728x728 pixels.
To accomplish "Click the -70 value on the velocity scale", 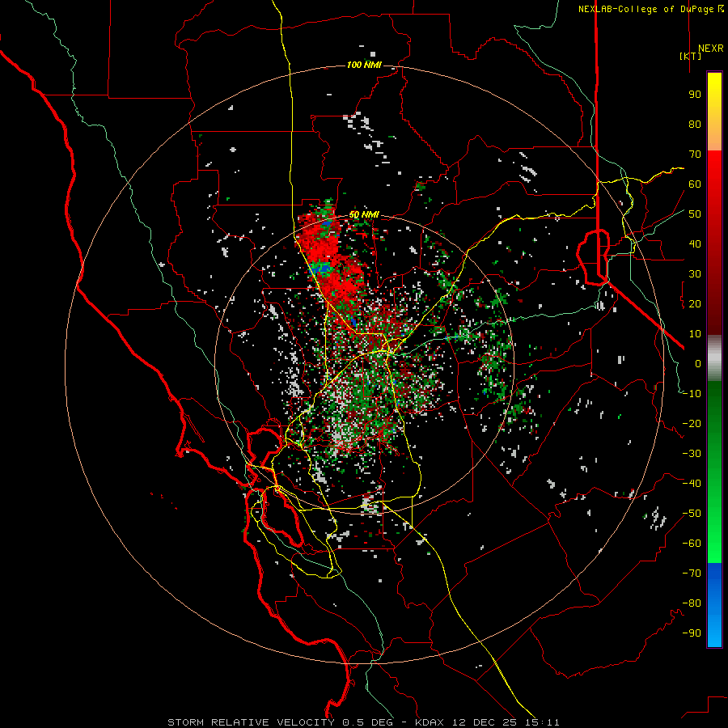I will (692, 574).
